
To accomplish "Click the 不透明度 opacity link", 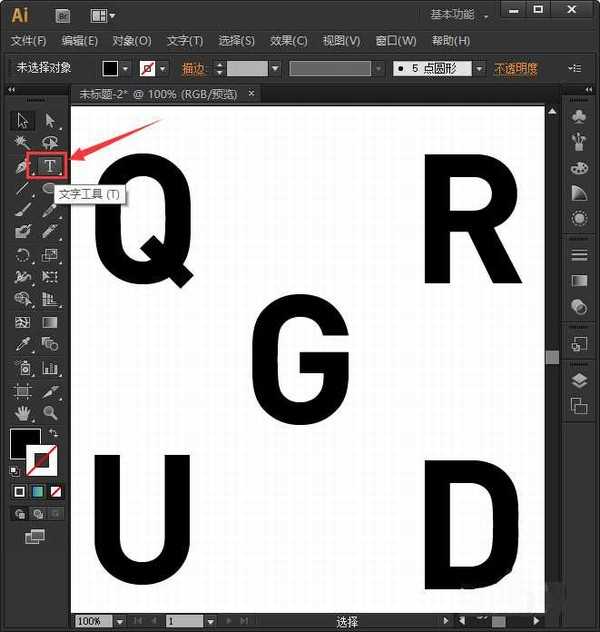I will 515,69.
